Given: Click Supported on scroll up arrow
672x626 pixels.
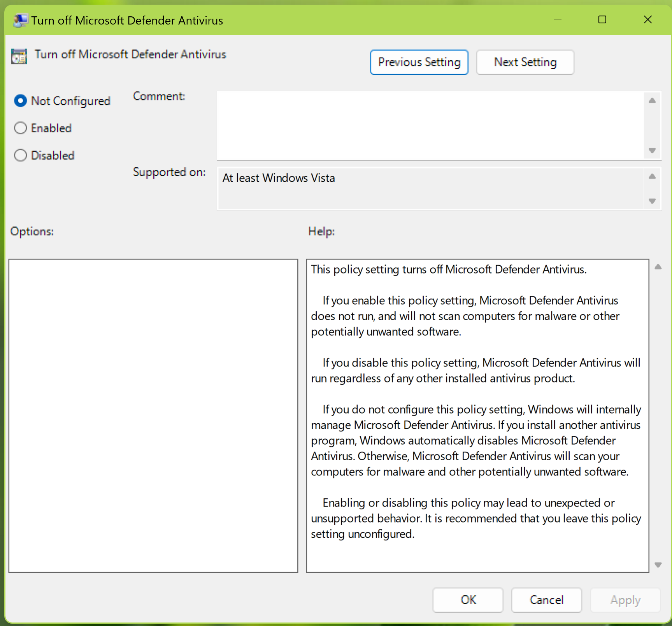Looking at the screenshot, I should pos(653,177).
